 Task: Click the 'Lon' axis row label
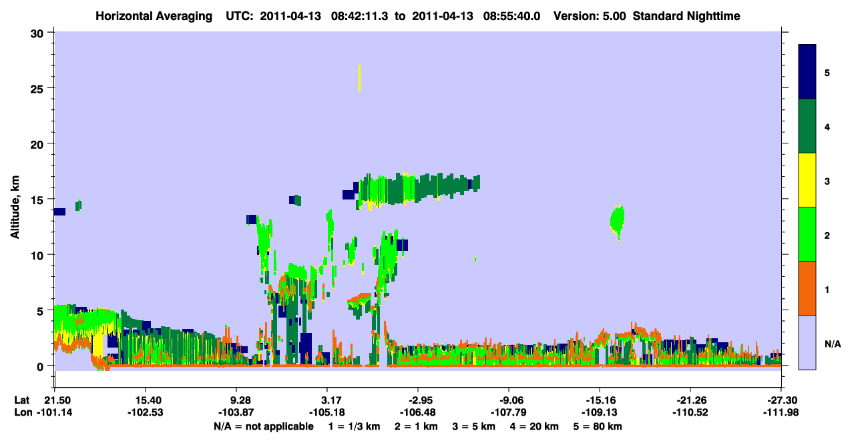pyautogui.click(x=22, y=412)
